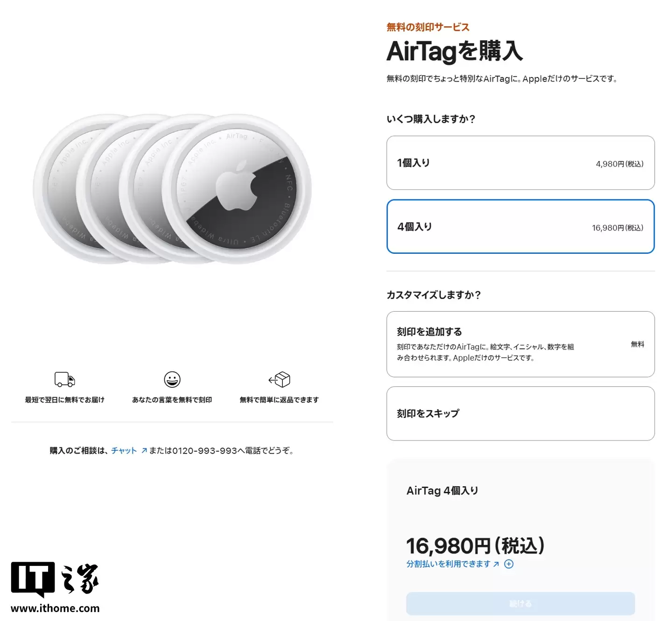Click the arrow icon beside チャット link
Screen dimensions: 672x621
[x=143, y=450]
